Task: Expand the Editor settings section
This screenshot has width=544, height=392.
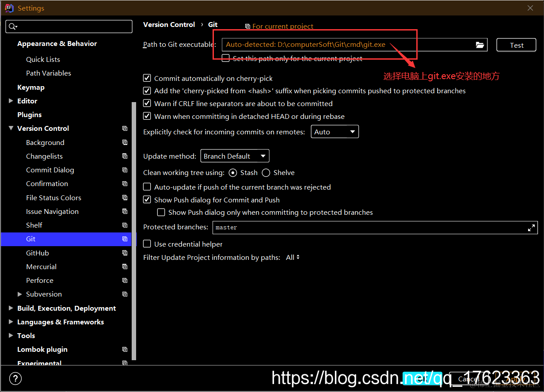Action: (11, 101)
